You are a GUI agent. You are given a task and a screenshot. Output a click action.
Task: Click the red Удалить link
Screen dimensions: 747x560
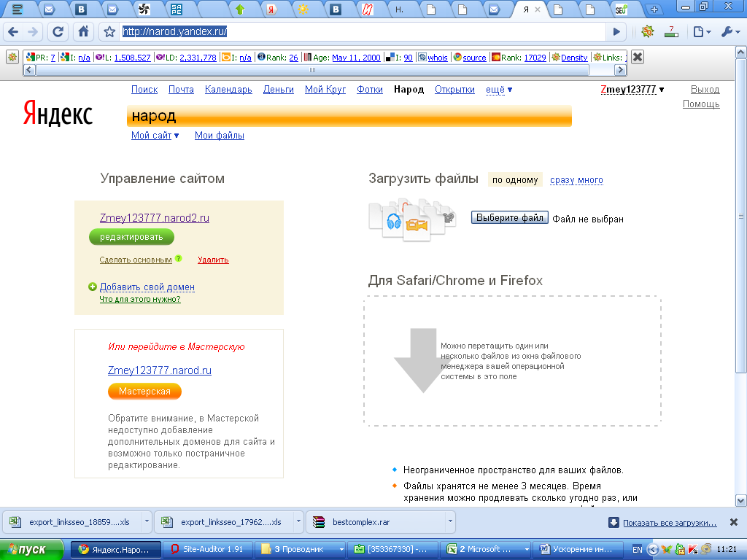pos(213,260)
